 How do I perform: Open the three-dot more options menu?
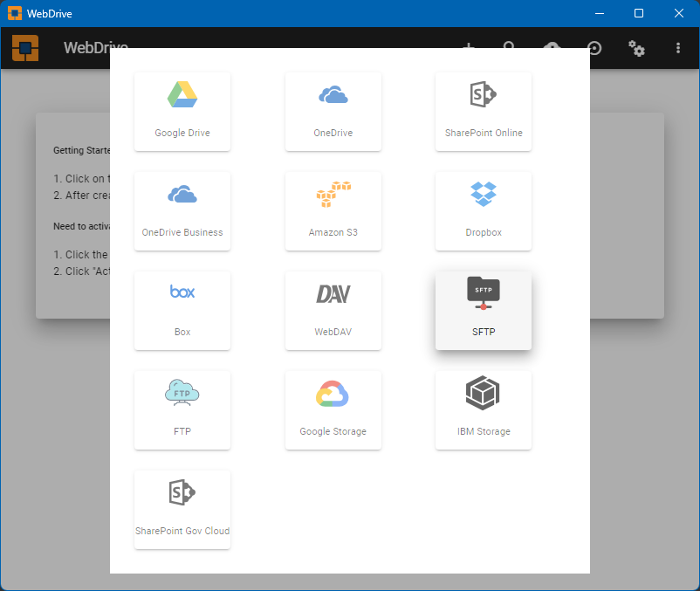pos(679,49)
